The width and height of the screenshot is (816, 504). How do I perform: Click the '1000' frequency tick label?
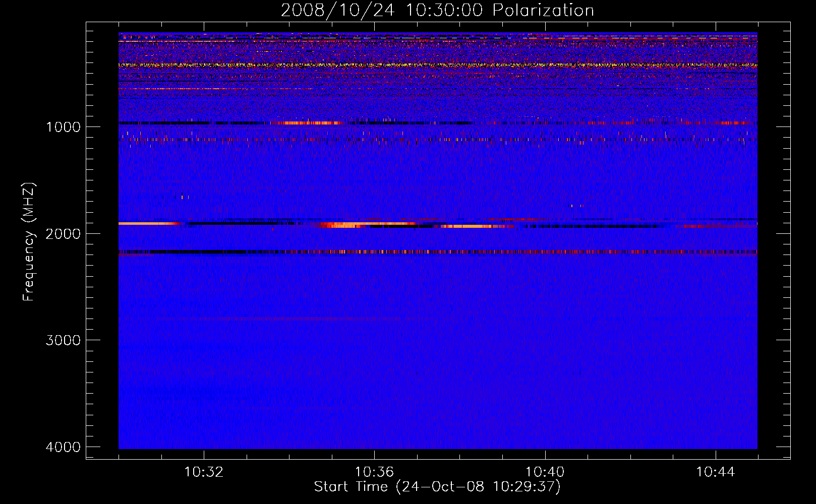click(64, 127)
